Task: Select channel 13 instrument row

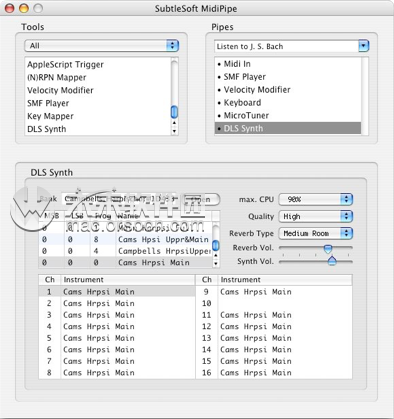Action: [x=274, y=338]
